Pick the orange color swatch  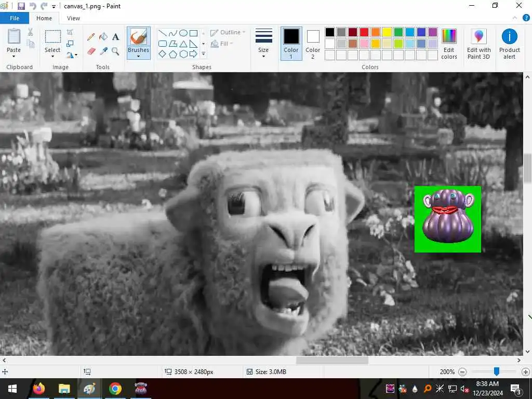376,32
